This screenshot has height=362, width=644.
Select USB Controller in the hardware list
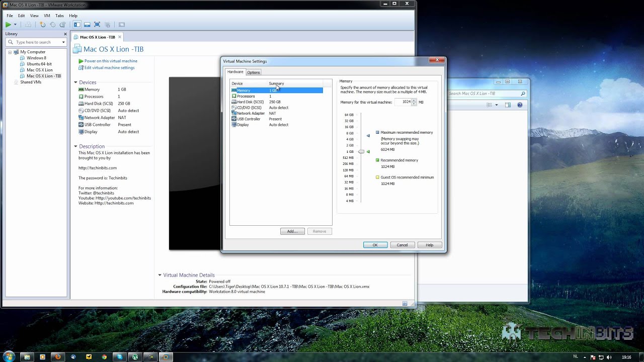coord(249,119)
